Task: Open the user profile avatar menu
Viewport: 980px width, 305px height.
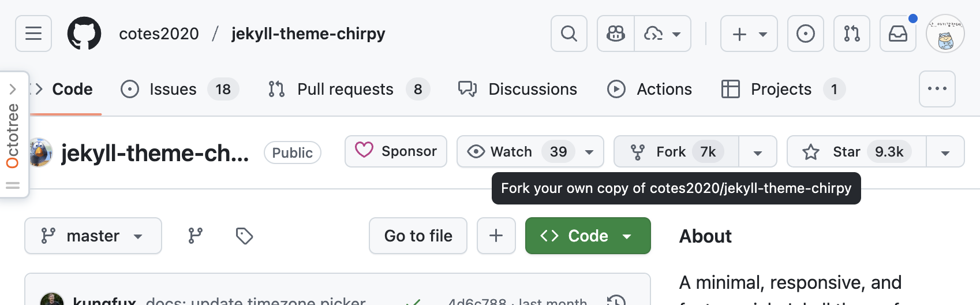Action: 945,34
